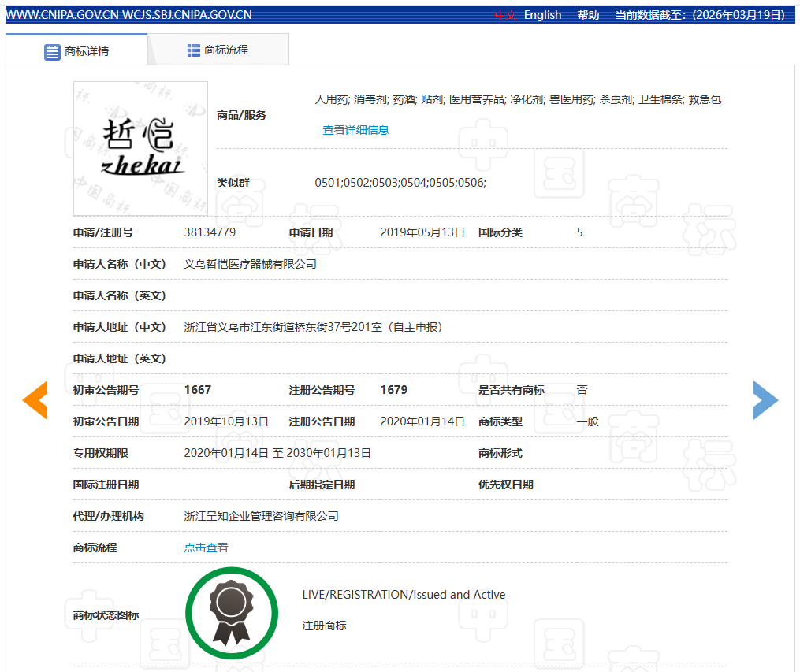Click the orange left navigation arrow
Screen dimensions: 800x672
click(35, 400)
